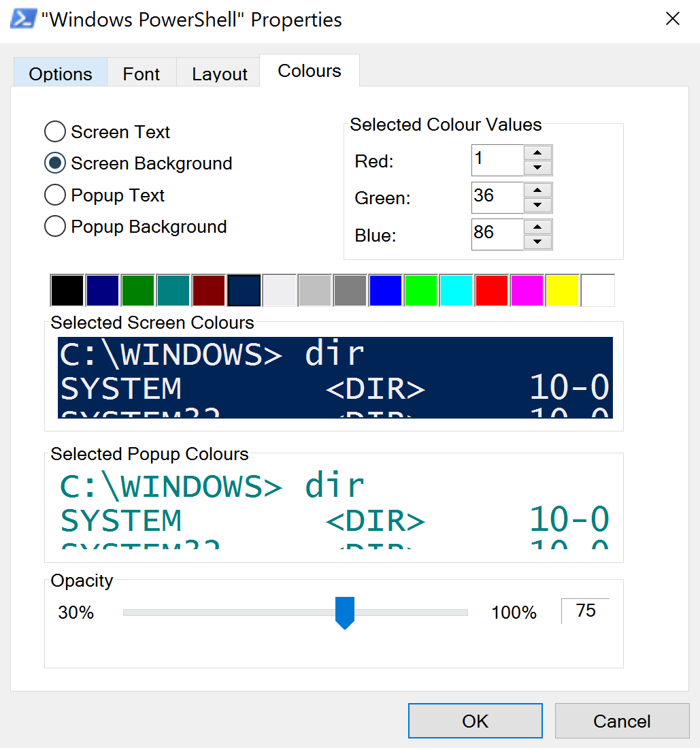This screenshot has height=748, width=700.
Task: Click the Green value input field
Action: 497,197
